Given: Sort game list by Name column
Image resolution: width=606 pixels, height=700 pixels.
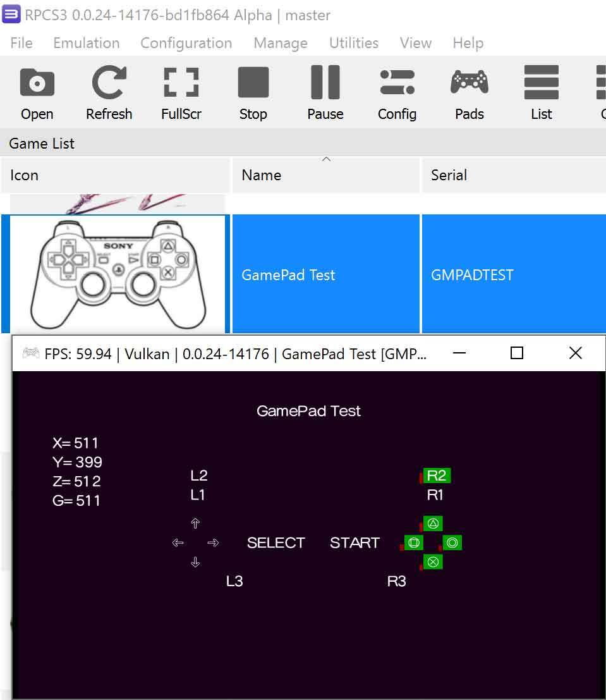Looking at the screenshot, I should (x=325, y=175).
